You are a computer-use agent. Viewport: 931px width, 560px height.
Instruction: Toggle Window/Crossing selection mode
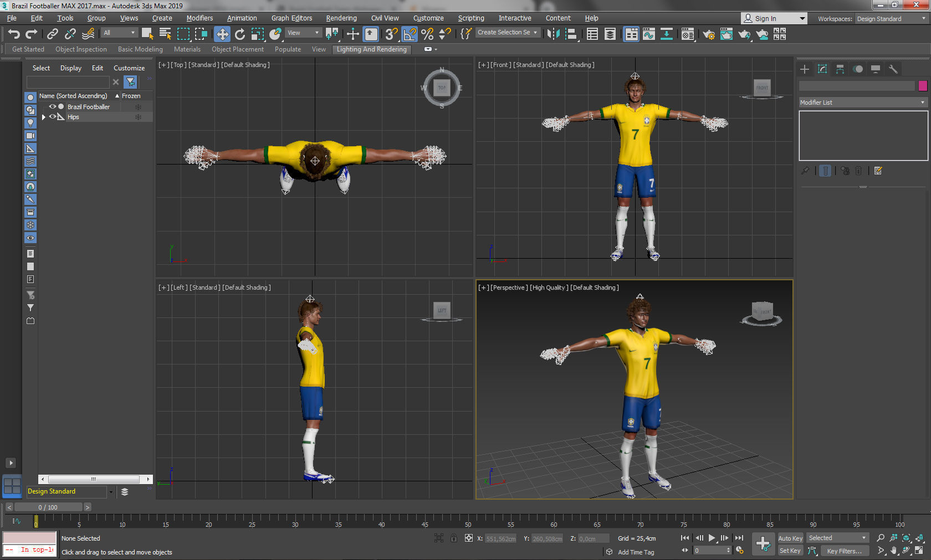[201, 34]
